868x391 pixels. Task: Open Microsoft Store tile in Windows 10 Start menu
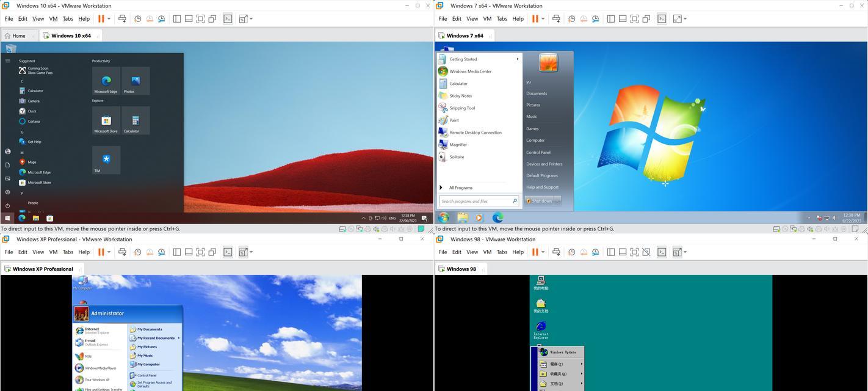point(106,120)
